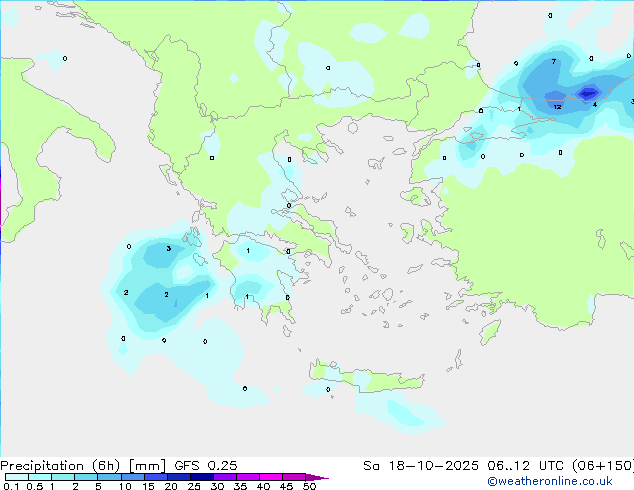This screenshot has width=634, height=490.
Task: Pick the legend swatch between 45 and 50
Action: [x=294, y=477]
